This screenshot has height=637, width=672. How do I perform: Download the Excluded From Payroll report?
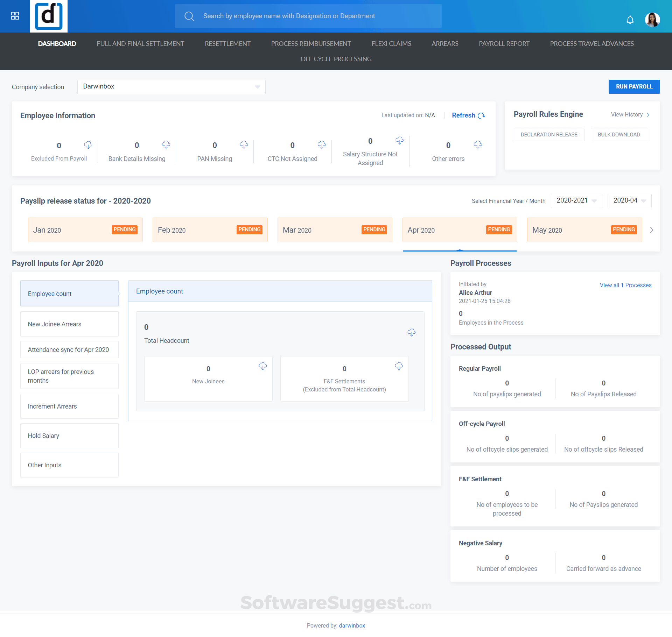[x=88, y=145]
